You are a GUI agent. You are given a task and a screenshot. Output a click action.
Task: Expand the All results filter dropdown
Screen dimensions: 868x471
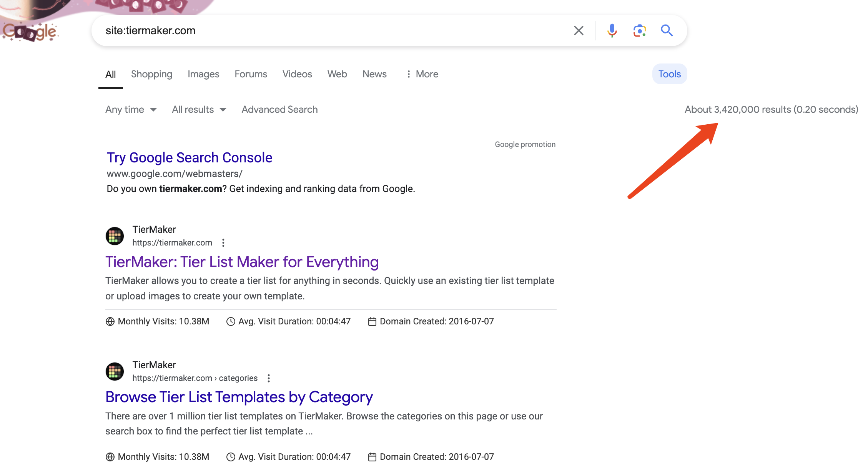click(199, 110)
